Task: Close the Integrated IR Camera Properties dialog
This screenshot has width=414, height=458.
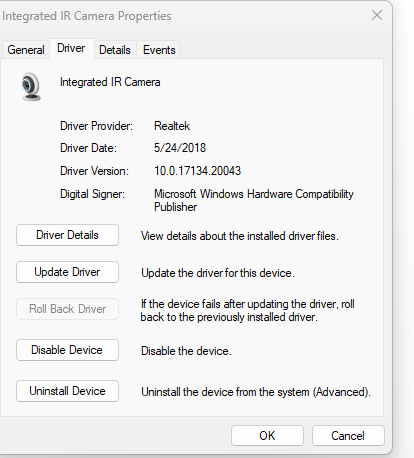Action: (377, 15)
